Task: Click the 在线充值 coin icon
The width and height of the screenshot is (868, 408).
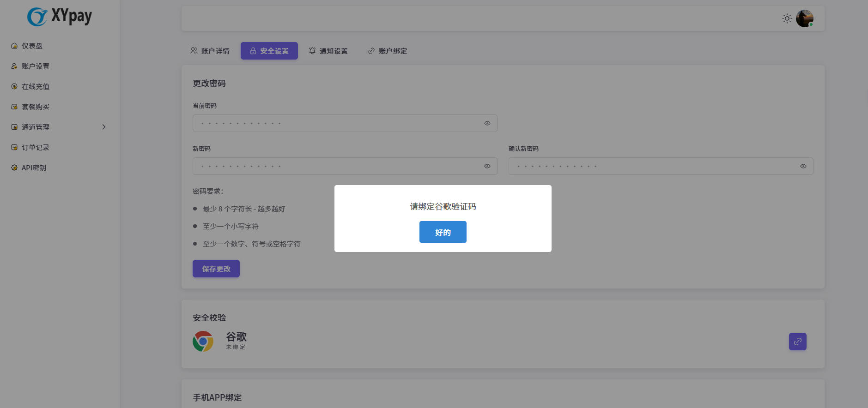Action: click(14, 86)
